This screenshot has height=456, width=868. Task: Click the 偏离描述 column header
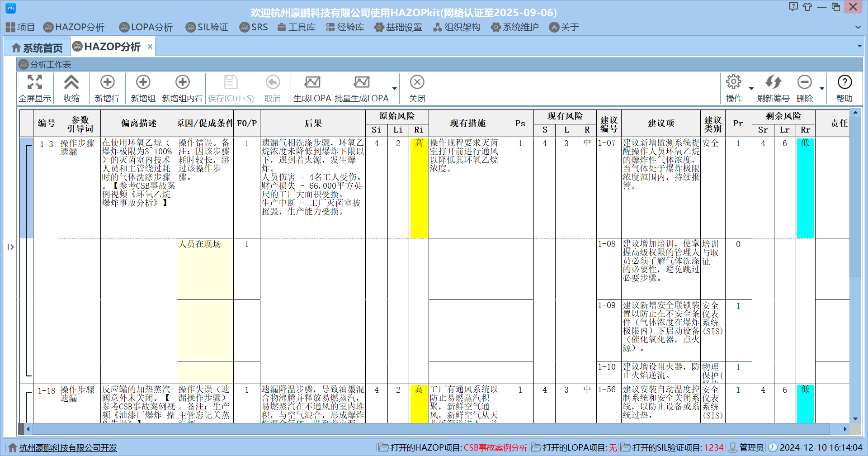pyautogui.click(x=139, y=123)
